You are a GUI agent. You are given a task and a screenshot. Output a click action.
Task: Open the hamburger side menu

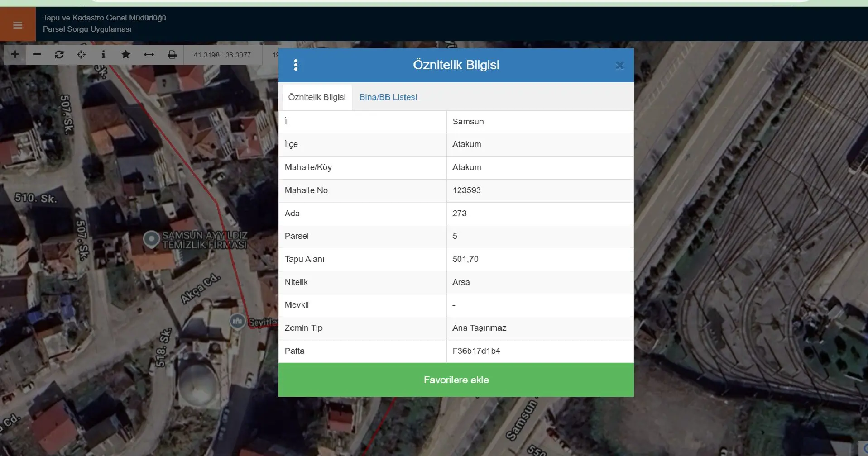(18, 25)
